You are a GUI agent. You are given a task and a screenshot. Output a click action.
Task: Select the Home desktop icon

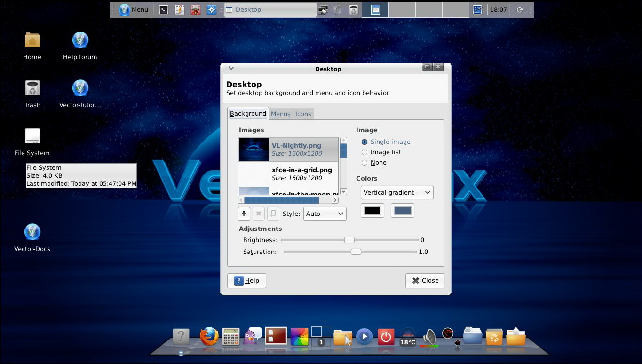32,46
